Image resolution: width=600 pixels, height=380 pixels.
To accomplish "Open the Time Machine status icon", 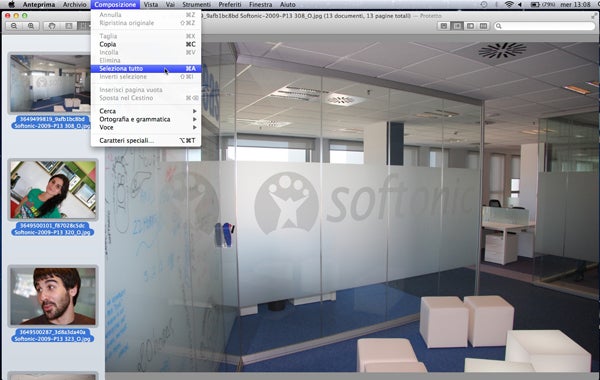I will pyautogui.click(x=484, y=5).
